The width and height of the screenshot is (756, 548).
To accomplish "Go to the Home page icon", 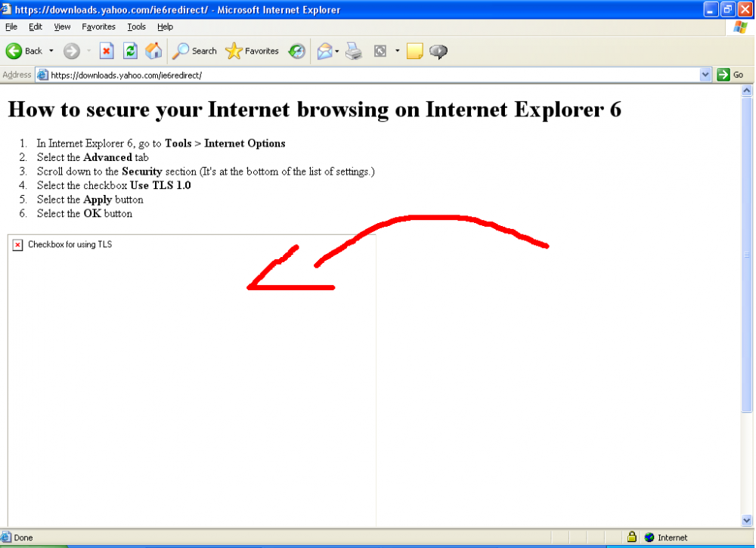I will 153,51.
